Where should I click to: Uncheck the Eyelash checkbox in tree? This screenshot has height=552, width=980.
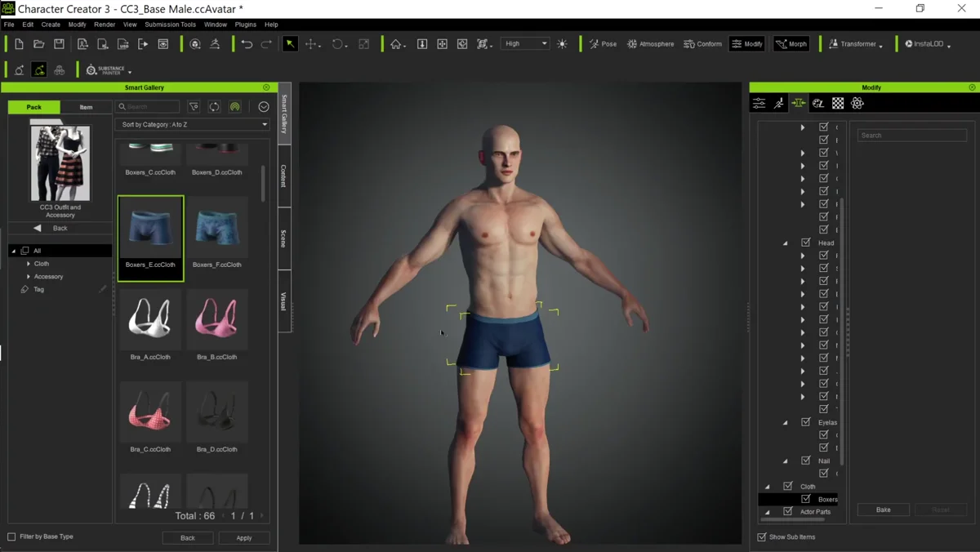[x=806, y=422]
